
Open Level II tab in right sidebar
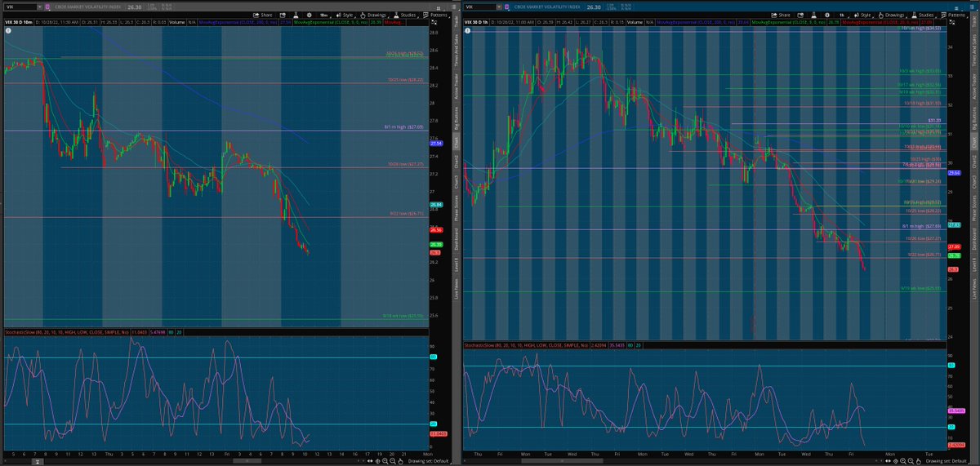974,264
